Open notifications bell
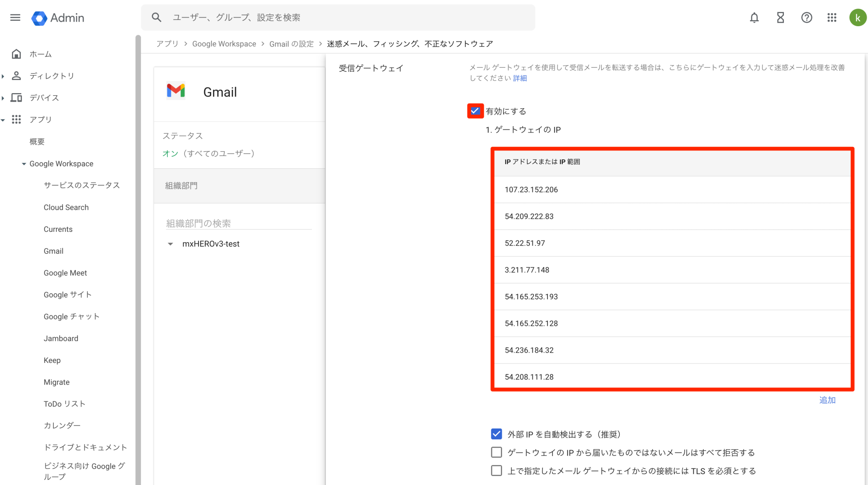Screen dimensions: 868x485 tap(754, 18)
